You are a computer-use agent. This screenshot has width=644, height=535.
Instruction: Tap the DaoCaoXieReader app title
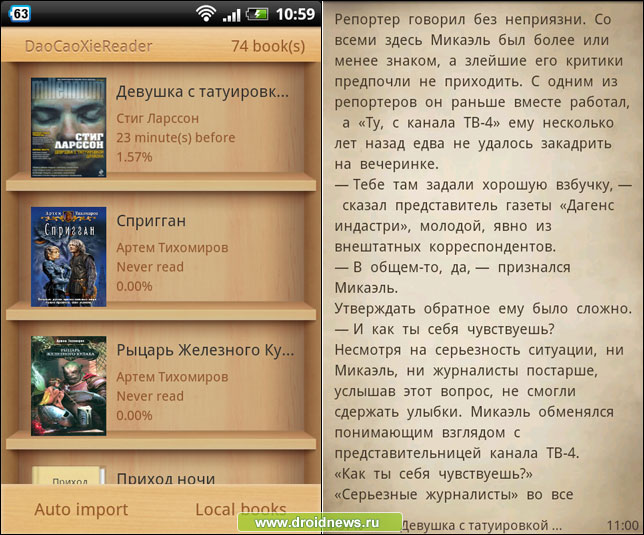point(89,46)
